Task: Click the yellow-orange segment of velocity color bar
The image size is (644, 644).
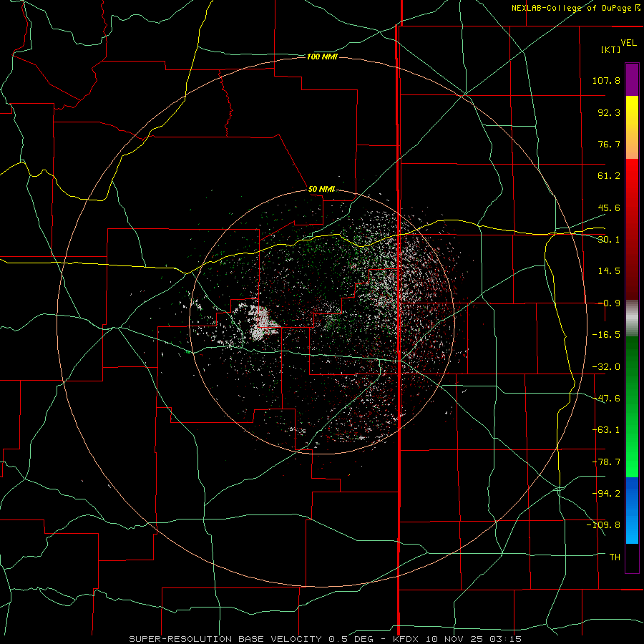Action: click(x=632, y=127)
